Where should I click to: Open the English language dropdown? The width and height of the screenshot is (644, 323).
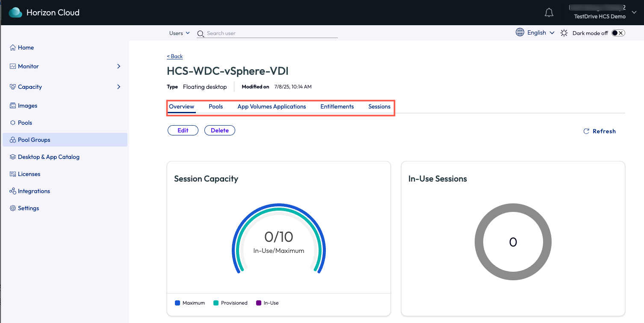pyautogui.click(x=541, y=32)
